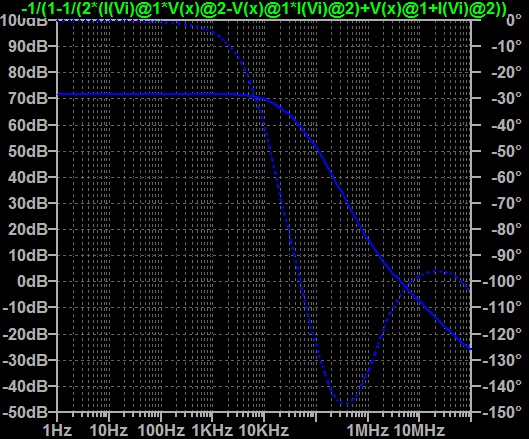Click the -10° phase axis label
This screenshot has height=439, width=529.
click(507, 46)
